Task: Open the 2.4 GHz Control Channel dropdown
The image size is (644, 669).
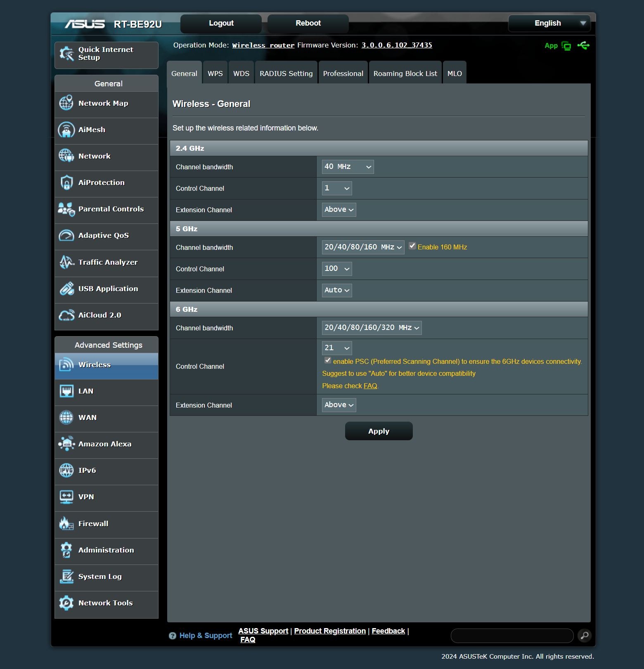Action: click(337, 188)
